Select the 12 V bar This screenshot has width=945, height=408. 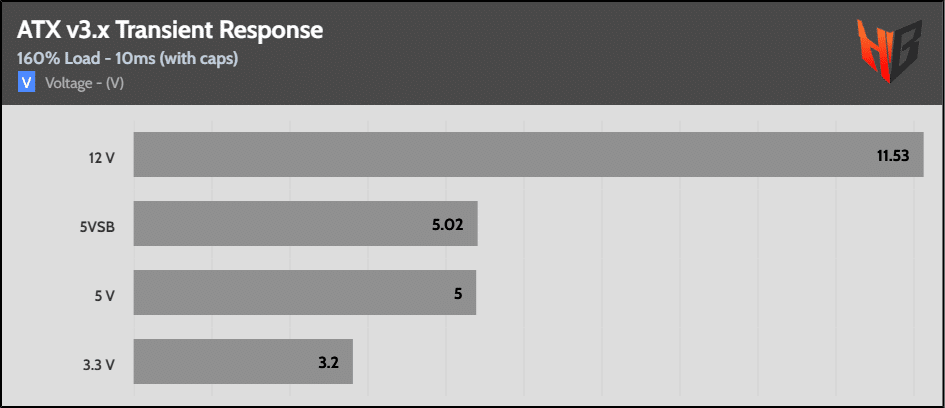[529, 154]
